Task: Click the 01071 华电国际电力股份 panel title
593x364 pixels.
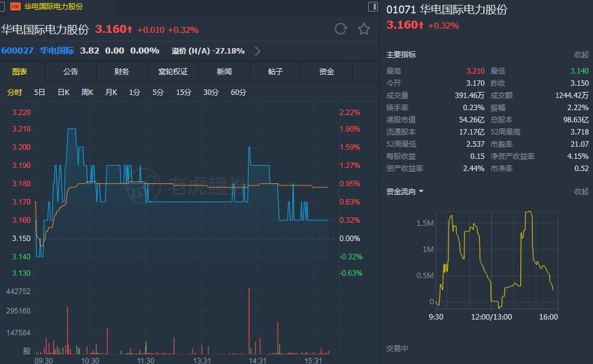Action: pyautogui.click(x=447, y=10)
